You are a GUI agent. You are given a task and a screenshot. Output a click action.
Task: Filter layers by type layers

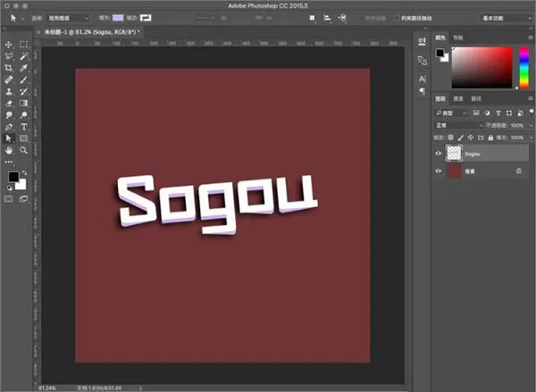click(x=498, y=113)
